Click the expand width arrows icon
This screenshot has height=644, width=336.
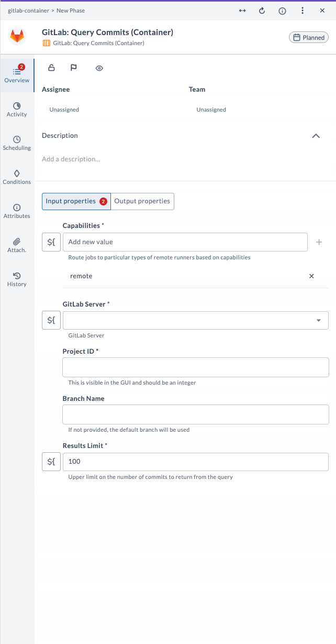pyautogui.click(x=242, y=10)
